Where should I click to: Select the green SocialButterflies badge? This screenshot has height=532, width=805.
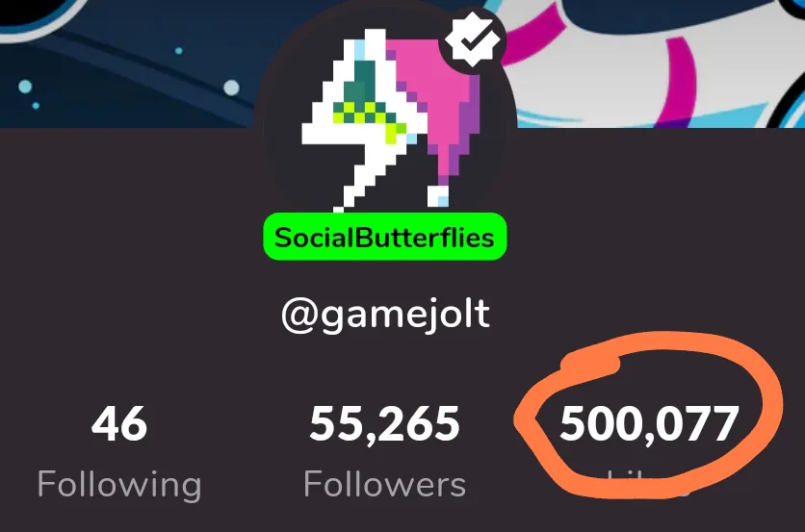pos(384,237)
